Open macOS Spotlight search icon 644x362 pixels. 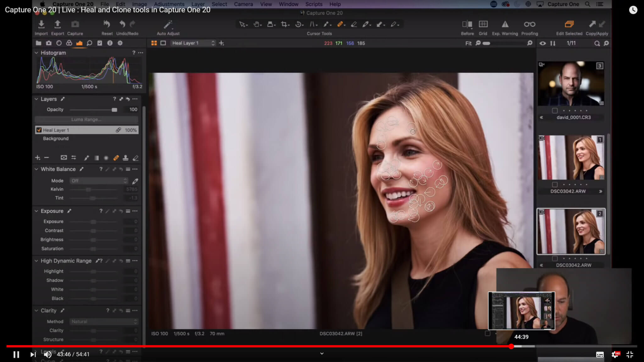(587, 4)
